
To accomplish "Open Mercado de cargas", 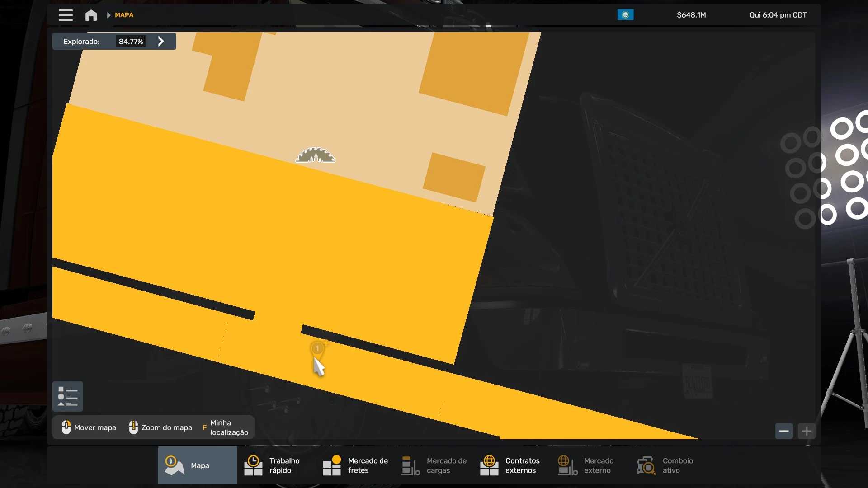I will point(434,465).
